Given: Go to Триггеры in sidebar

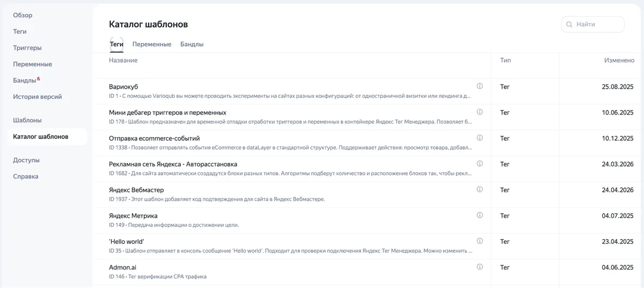Looking at the screenshot, I should point(27,48).
